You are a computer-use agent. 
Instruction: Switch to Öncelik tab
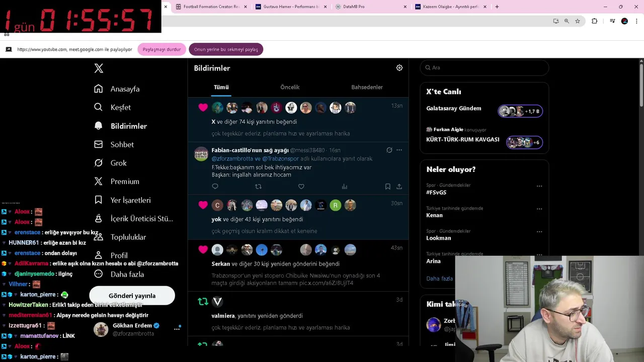pos(290,87)
